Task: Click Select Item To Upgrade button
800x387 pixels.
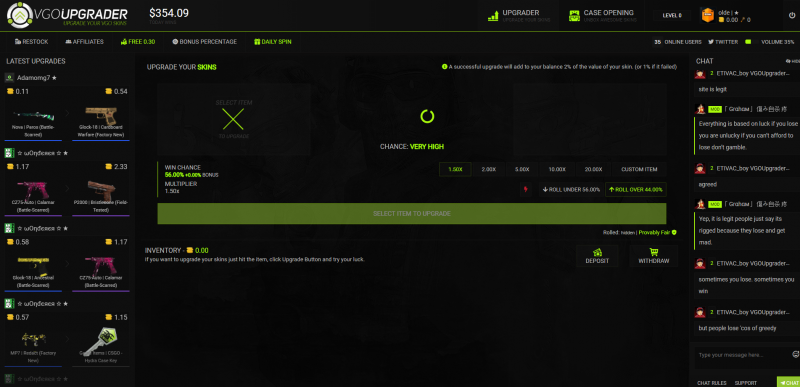Action: [x=412, y=214]
